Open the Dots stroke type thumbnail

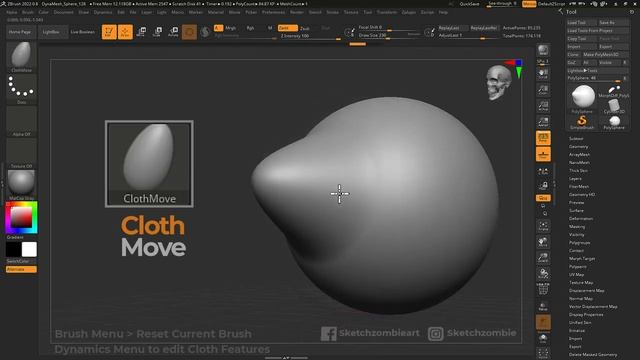point(21,89)
